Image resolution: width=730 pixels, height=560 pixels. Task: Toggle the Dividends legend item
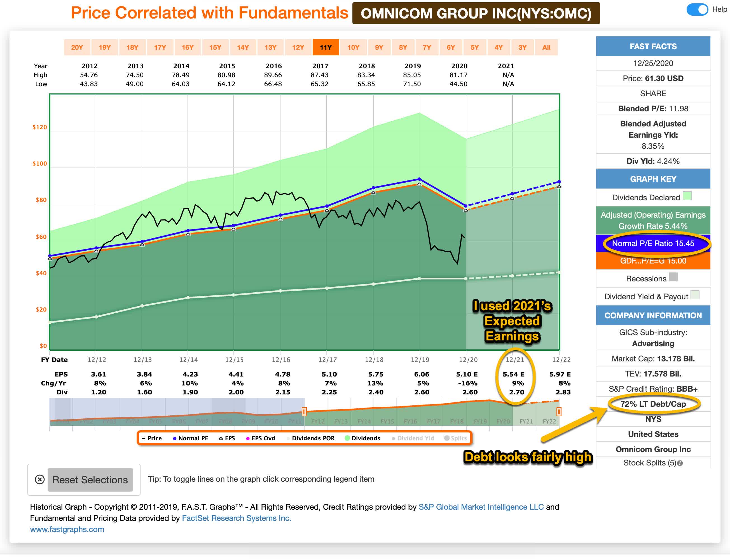tap(362, 438)
